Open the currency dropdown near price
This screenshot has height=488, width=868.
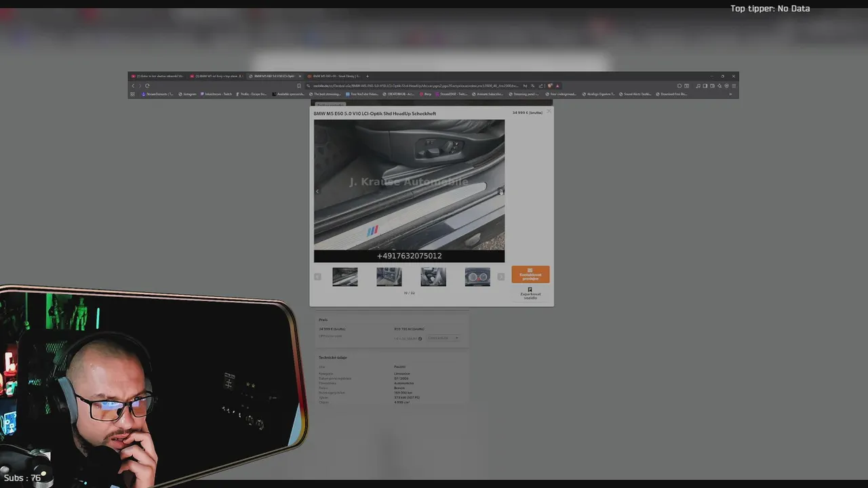(443, 338)
